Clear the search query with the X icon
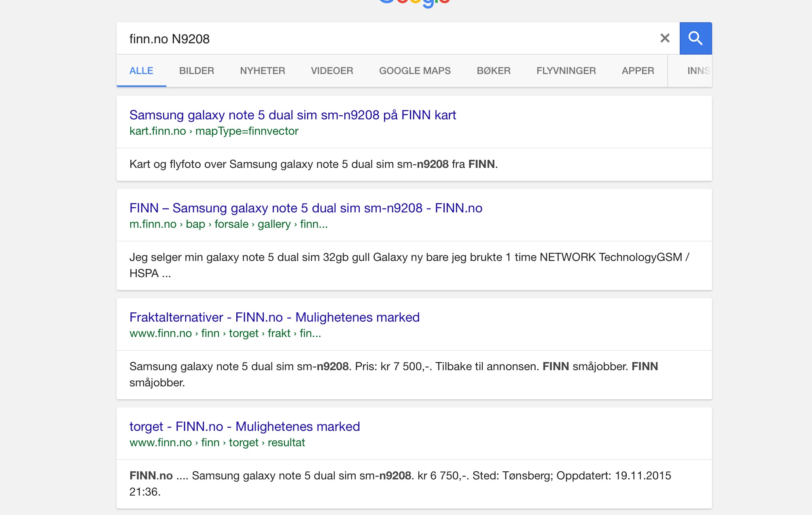Viewport: 812px width, 515px height. pos(665,38)
